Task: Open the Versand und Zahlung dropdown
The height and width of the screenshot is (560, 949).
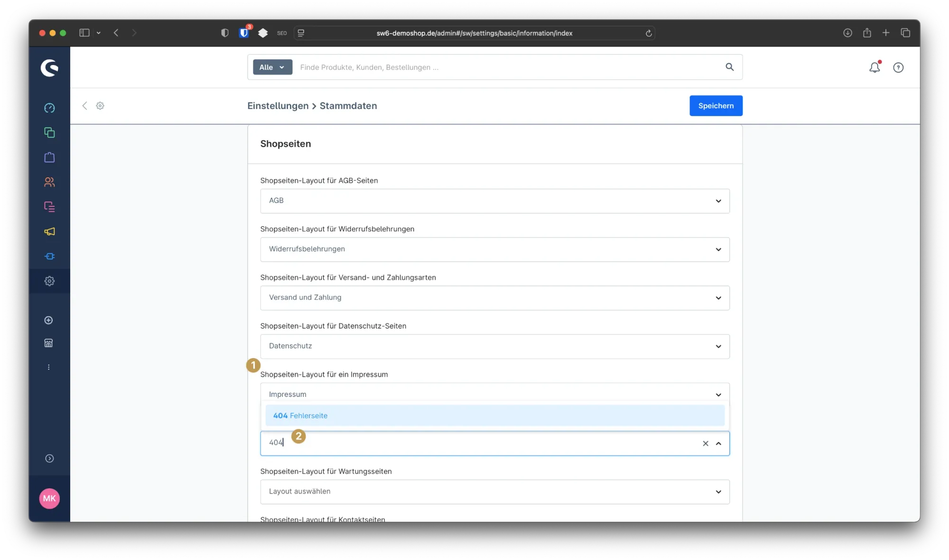Action: (x=495, y=298)
